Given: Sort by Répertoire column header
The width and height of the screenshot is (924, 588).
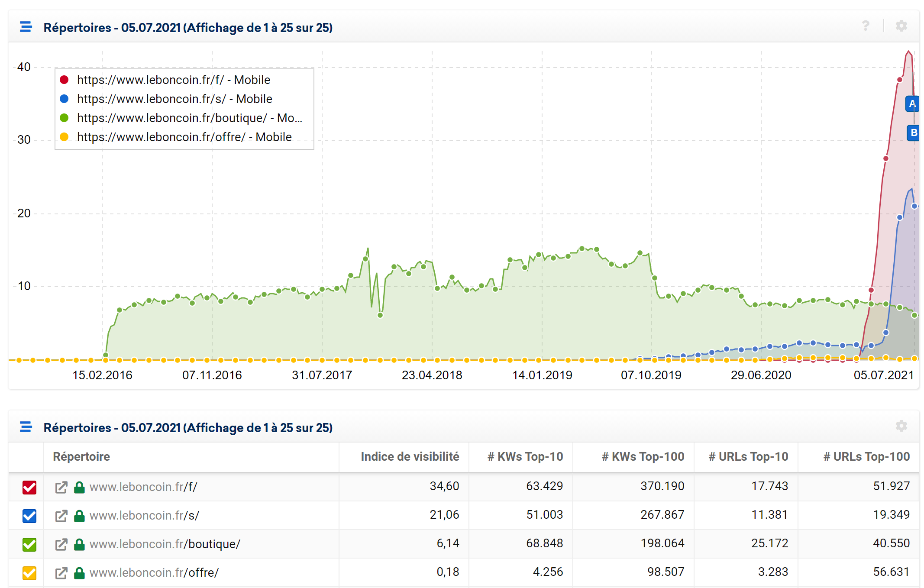Looking at the screenshot, I should pyautogui.click(x=81, y=456).
